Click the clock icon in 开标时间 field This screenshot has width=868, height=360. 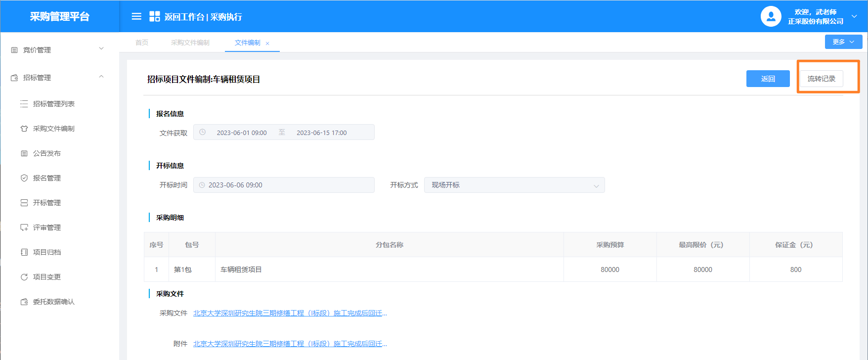coord(202,185)
